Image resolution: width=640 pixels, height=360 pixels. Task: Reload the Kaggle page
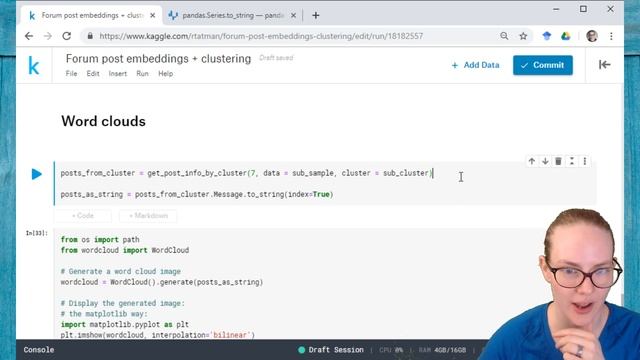coord(67,36)
